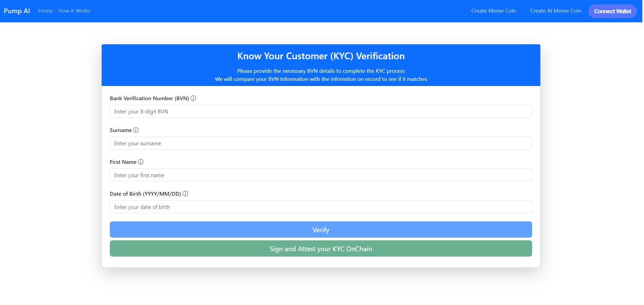Click the Verify button
The image size is (644, 305).
coord(321,230)
